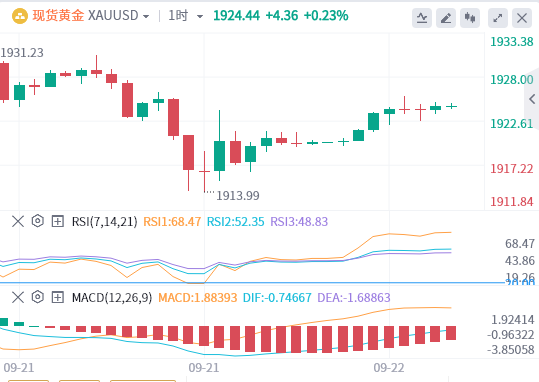Click the 1931.23 high price annotation
Screen dimensions: 539x382
22,53
